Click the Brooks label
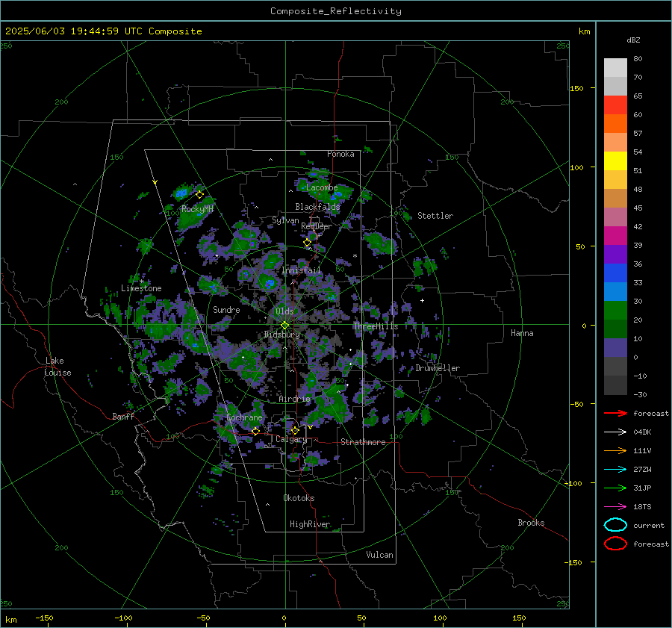Image resolution: width=672 pixels, height=628 pixels. (531, 523)
